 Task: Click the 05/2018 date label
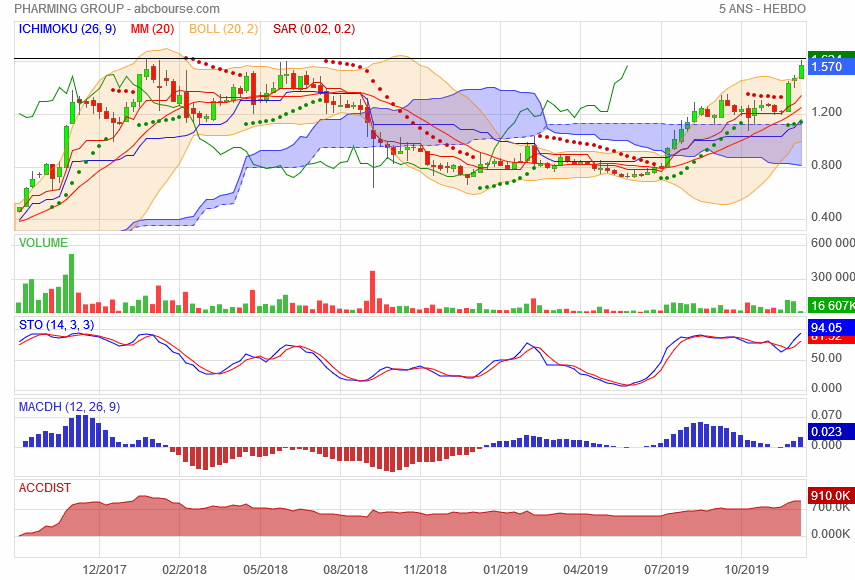tap(265, 570)
